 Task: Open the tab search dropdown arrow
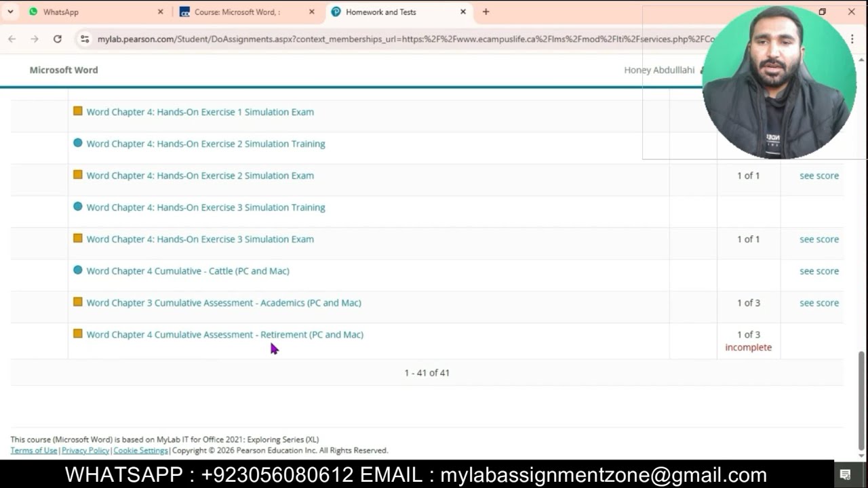point(10,12)
